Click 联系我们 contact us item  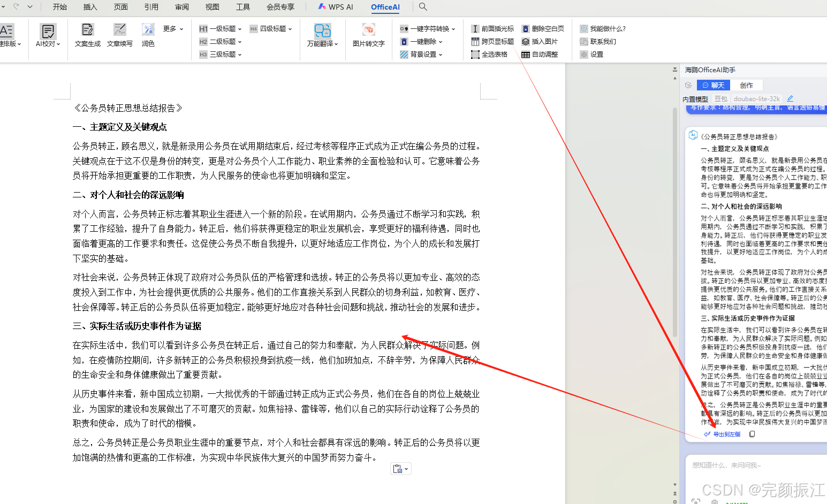click(598, 42)
